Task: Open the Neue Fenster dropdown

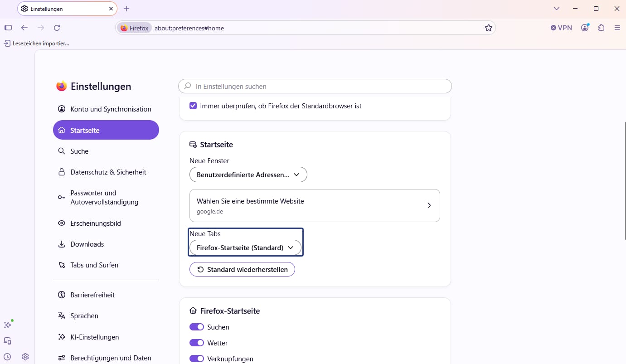Action: point(248,175)
